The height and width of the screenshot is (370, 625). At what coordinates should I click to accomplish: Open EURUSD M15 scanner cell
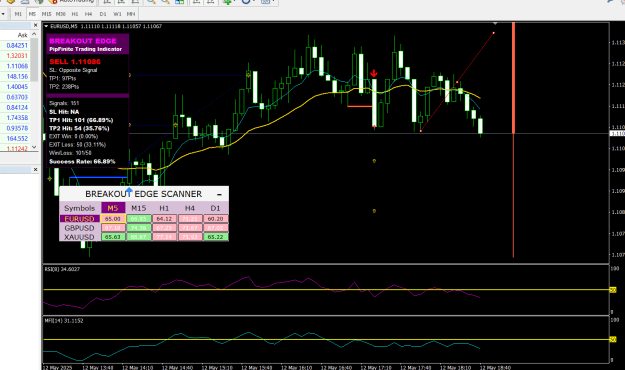[x=139, y=219]
